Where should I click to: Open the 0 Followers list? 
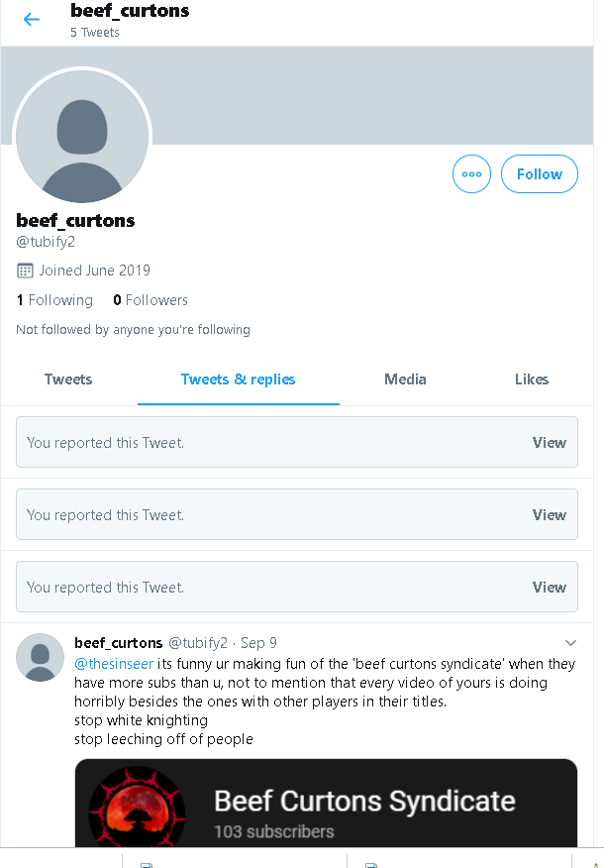(x=151, y=300)
